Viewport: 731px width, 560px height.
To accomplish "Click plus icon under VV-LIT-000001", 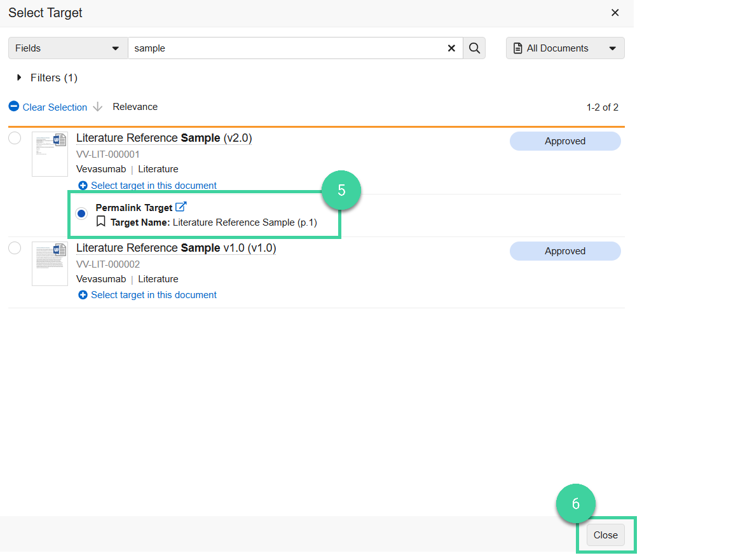I will click(83, 186).
